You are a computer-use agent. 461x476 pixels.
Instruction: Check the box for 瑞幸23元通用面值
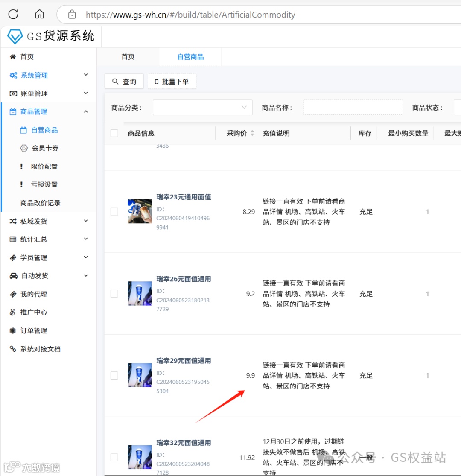pos(114,212)
